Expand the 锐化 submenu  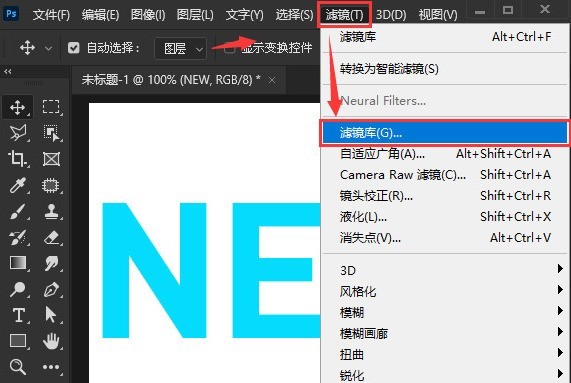[445, 375]
